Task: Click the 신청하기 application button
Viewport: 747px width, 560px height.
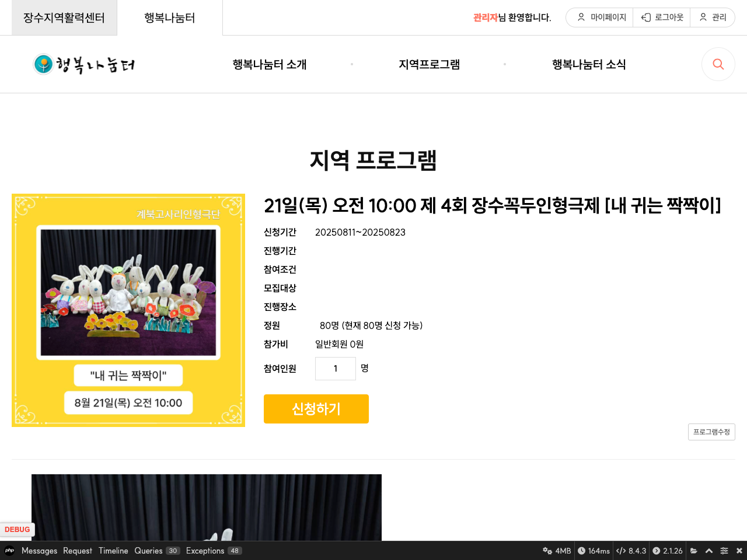Action: point(316,409)
